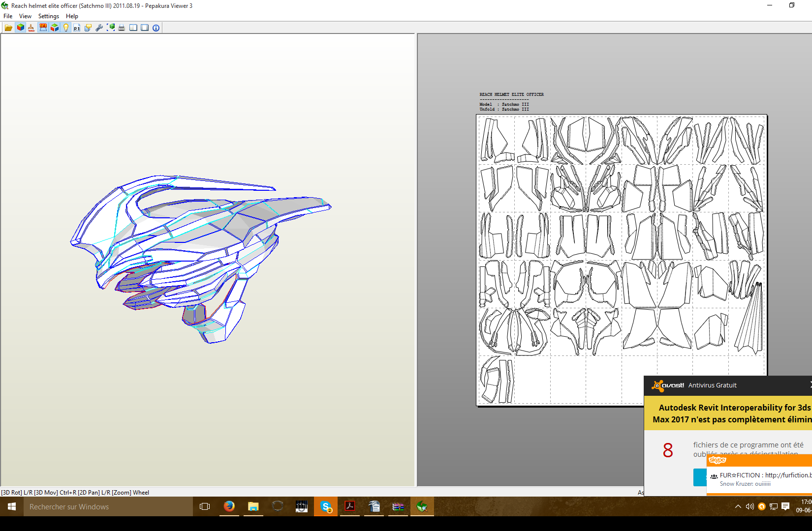Click the volume speaker tray icon
The height and width of the screenshot is (531, 812).
(750, 506)
